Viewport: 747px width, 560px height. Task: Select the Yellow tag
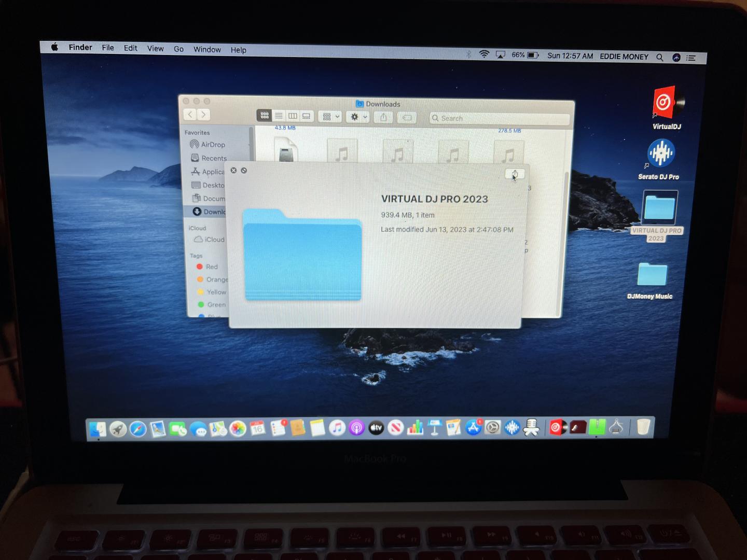pyautogui.click(x=212, y=292)
